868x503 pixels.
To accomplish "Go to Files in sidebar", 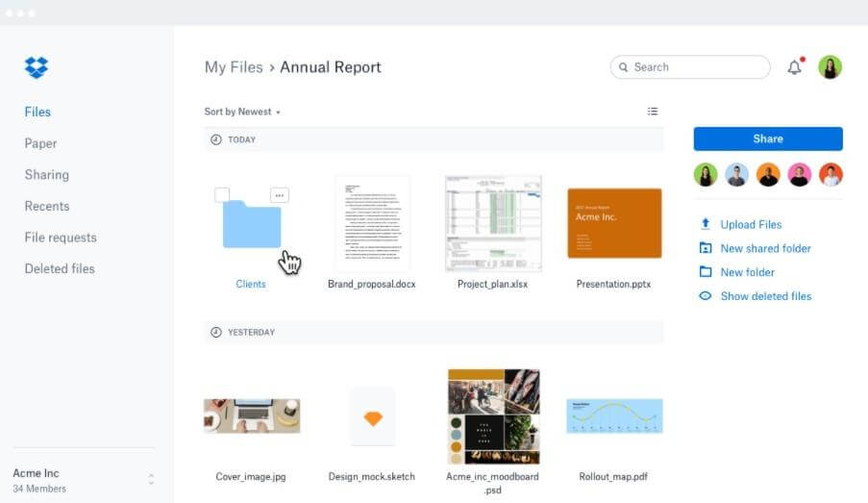I will (37, 112).
